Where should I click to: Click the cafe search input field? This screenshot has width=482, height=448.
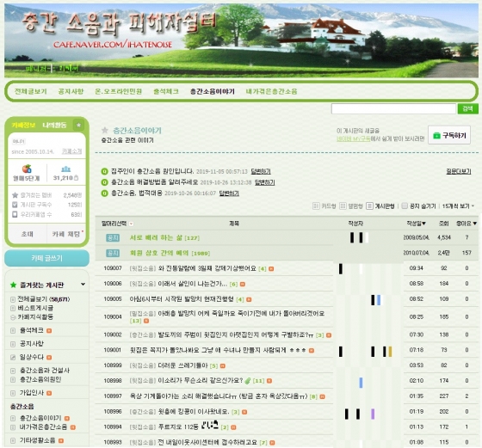point(393,108)
